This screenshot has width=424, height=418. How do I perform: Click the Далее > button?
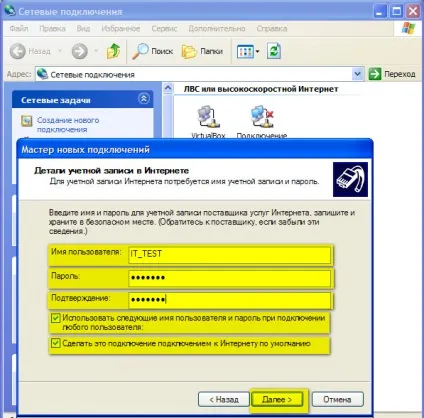(x=277, y=399)
